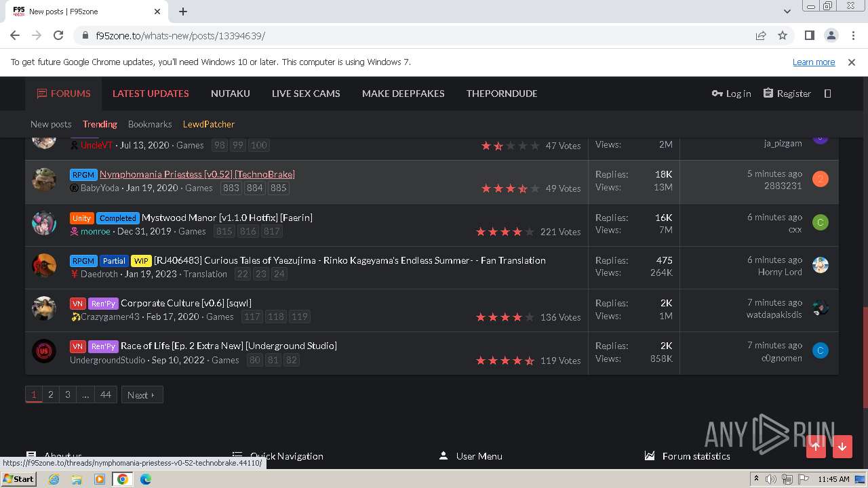The width and height of the screenshot is (868, 488).
Task: Open the FORUMS menu
Action: click(x=64, y=94)
